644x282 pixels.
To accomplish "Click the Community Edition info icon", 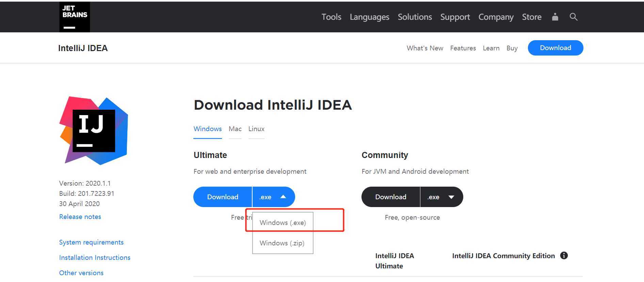I will point(564,255).
